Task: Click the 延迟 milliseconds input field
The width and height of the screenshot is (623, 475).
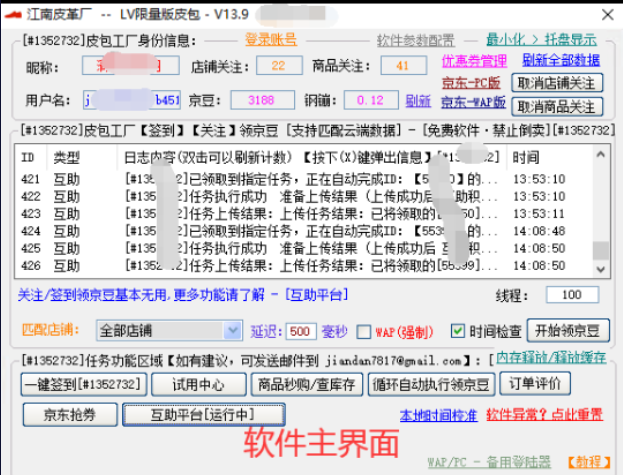Action: tap(301, 331)
